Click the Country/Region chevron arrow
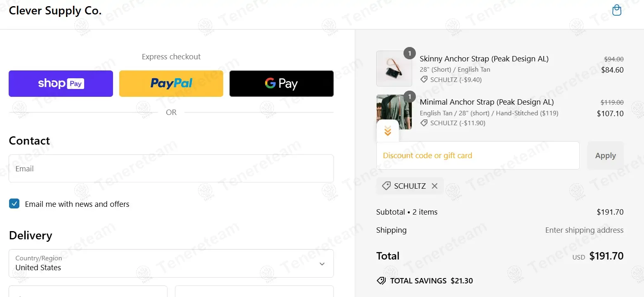 (x=322, y=264)
